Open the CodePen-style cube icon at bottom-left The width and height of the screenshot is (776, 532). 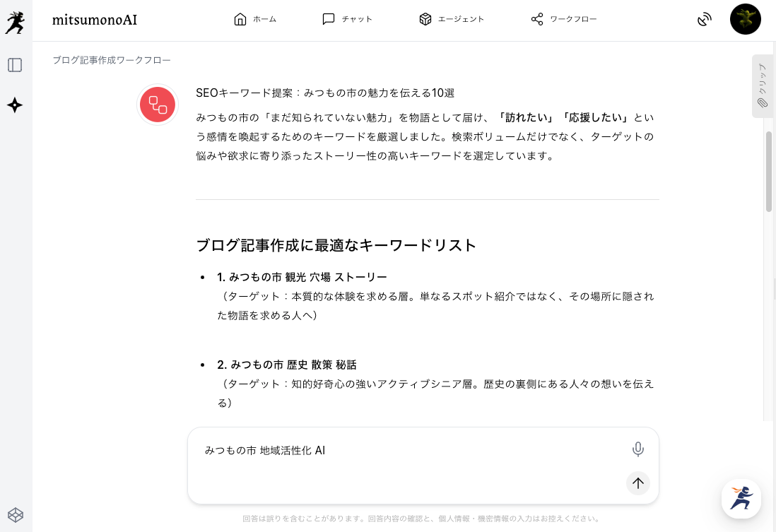pyautogui.click(x=15, y=514)
